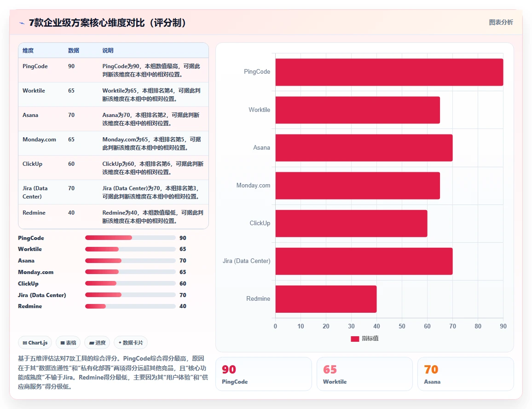Screen dimensions: 532x409
Task: Click ClickUp in the table's 维度 column
Action: (32, 164)
